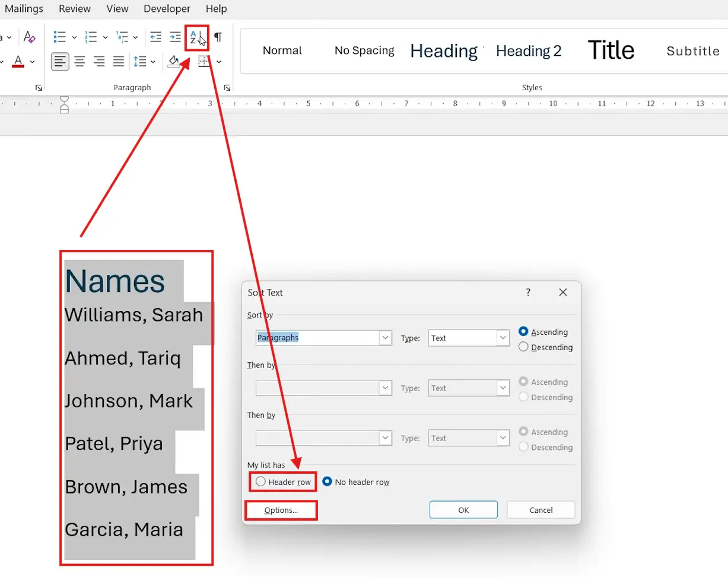The image size is (728, 577).
Task: Apply the Heading 1 style
Action: point(446,51)
